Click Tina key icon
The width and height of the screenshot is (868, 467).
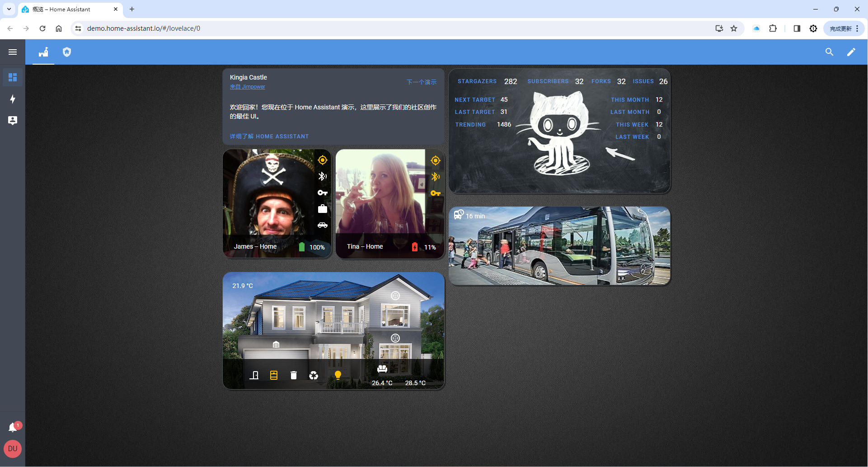(x=436, y=193)
